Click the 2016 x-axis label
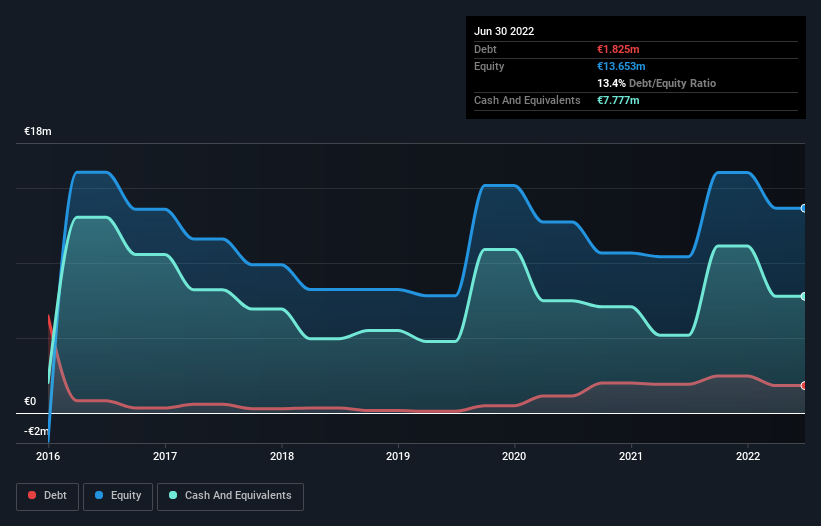This screenshot has height=526, width=821. tap(48, 456)
